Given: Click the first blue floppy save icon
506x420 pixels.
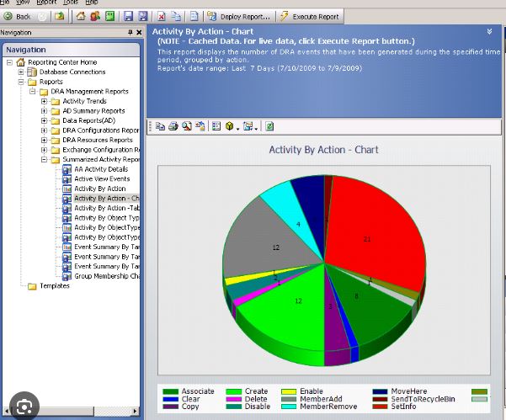Looking at the screenshot, I should (x=129, y=16).
